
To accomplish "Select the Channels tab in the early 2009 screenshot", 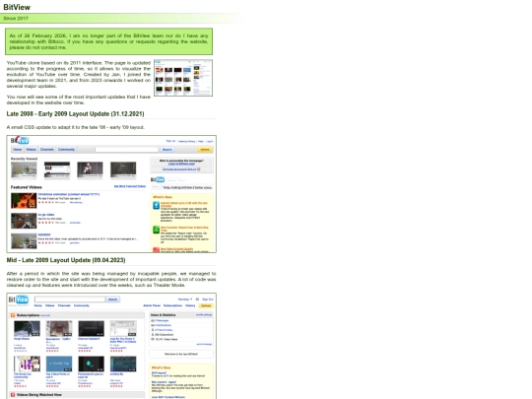I will pyautogui.click(x=47, y=150).
